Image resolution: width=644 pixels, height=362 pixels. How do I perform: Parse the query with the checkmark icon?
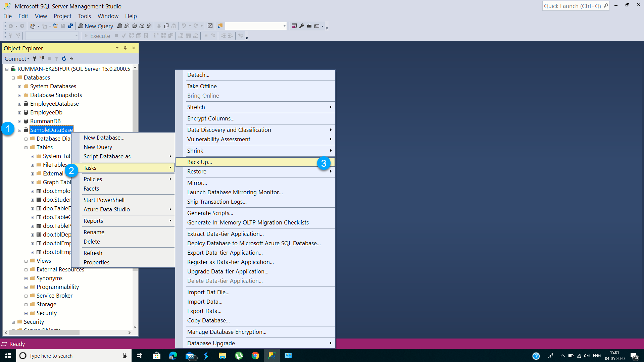tap(124, 36)
